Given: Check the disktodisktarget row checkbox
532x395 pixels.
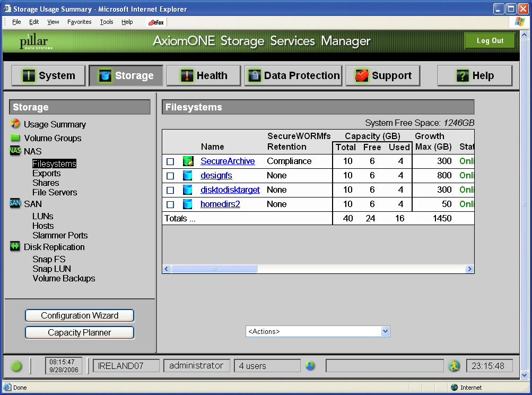Looking at the screenshot, I should 170,190.
